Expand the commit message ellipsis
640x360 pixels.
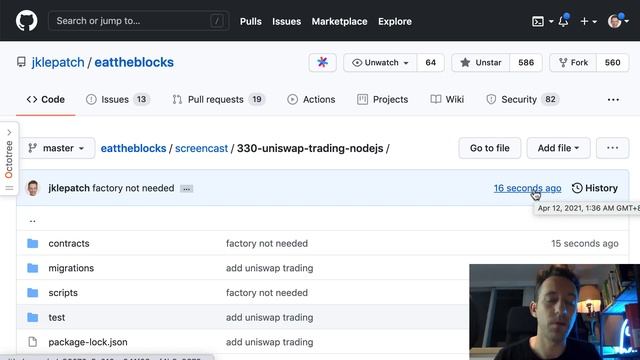[x=187, y=189]
